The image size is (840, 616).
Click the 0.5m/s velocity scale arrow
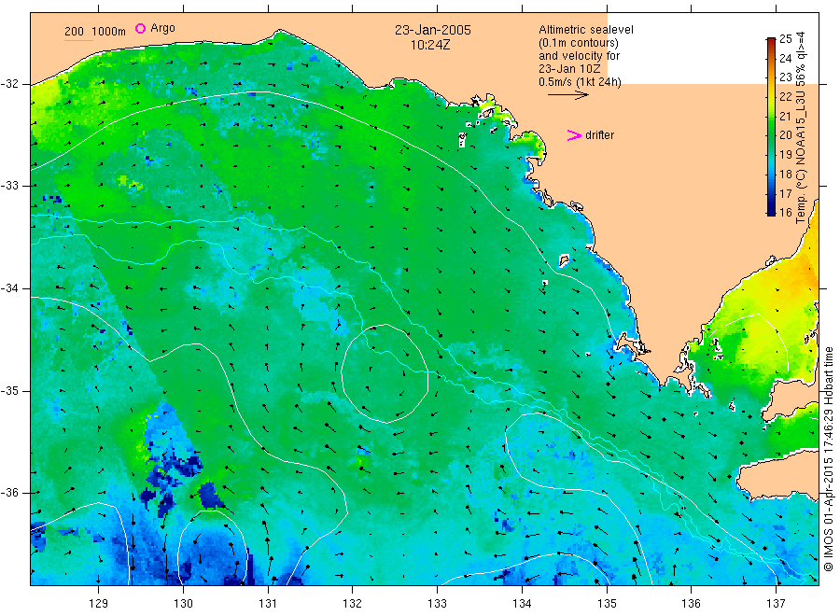click(567, 95)
